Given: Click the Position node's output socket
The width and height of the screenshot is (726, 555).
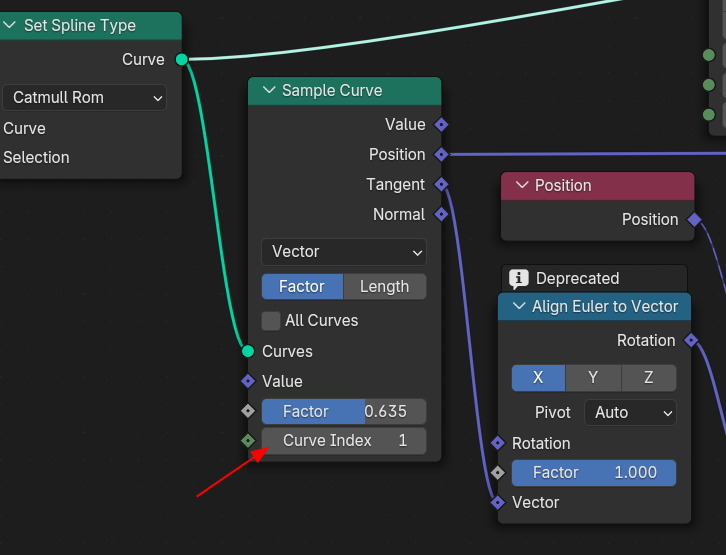Looking at the screenshot, I should coord(694,219).
